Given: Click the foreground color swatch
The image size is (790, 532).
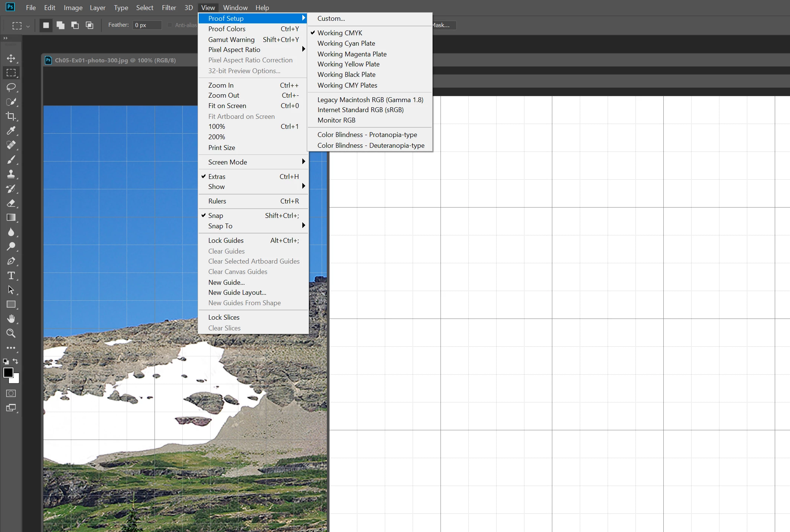Looking at the screenshot, I should point(8,373).
